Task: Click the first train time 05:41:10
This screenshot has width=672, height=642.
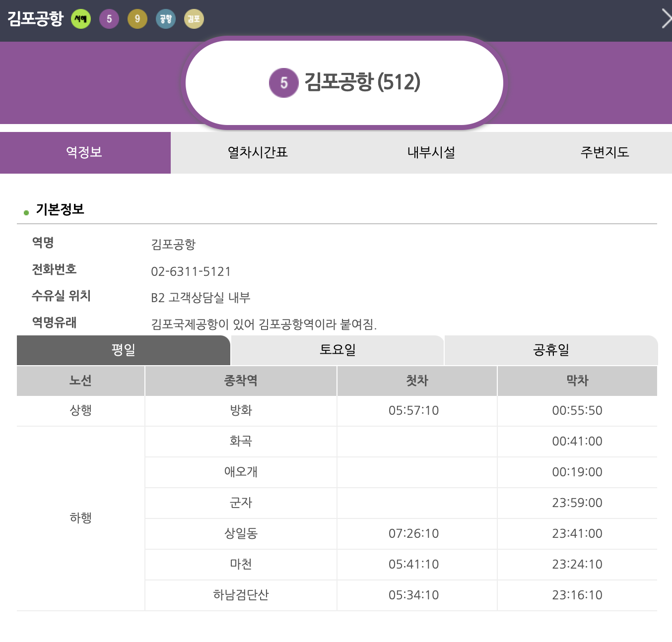Action: (414, 565)
